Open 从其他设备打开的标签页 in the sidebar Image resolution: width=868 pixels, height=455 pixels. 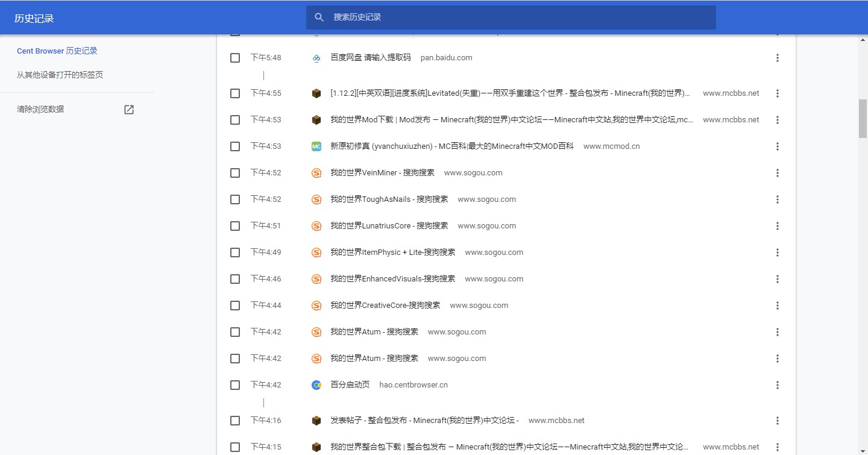[x=60, y=75]
